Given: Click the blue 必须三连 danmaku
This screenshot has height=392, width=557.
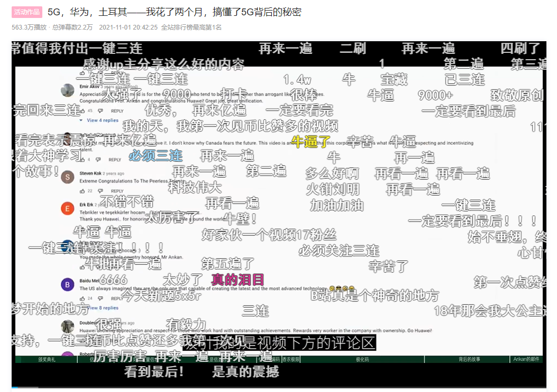Looking at the screenshot, I should tap(156, 155).
